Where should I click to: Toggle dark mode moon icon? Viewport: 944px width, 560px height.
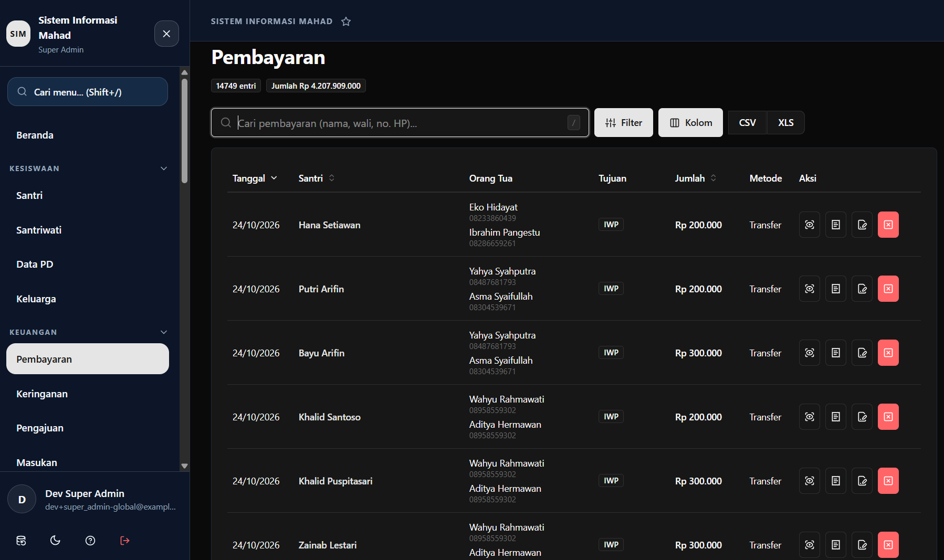point(55,541)
